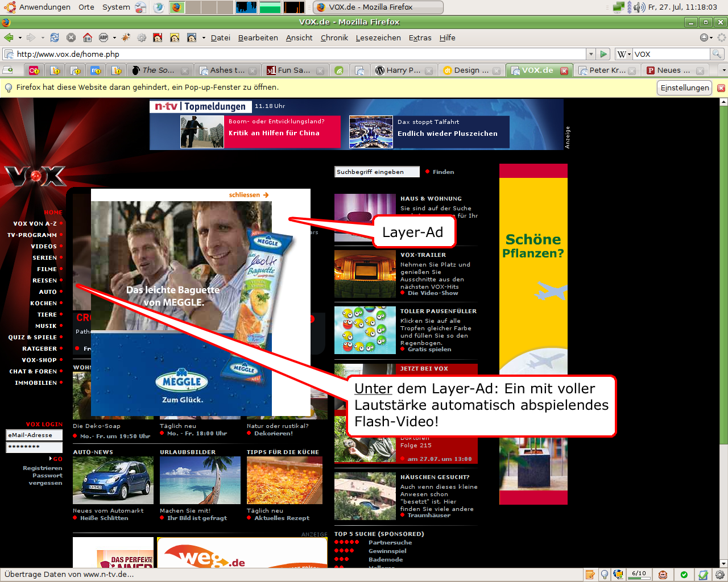Switch to the Harry P... tab

tap(403, 70)
